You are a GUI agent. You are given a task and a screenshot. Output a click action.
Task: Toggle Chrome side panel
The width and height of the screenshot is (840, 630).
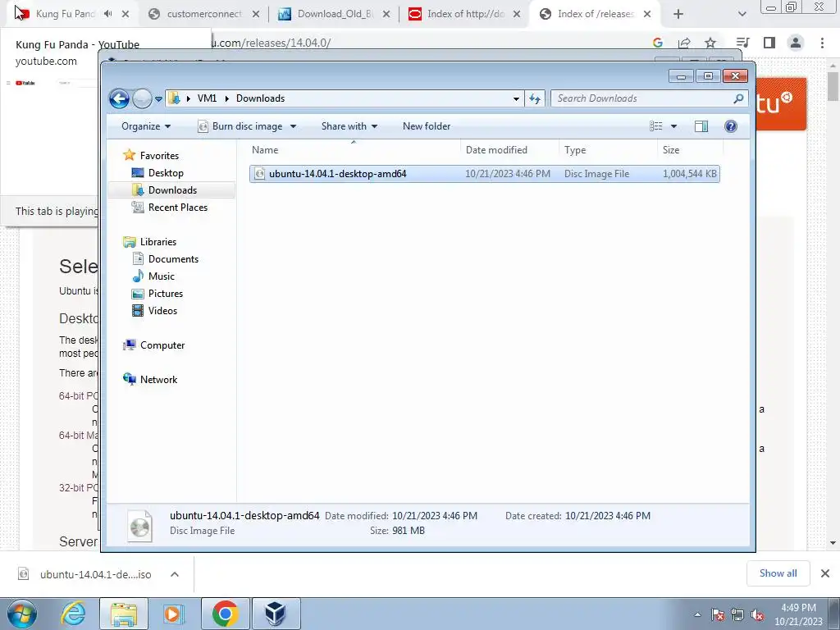click(x=769, y=43)
